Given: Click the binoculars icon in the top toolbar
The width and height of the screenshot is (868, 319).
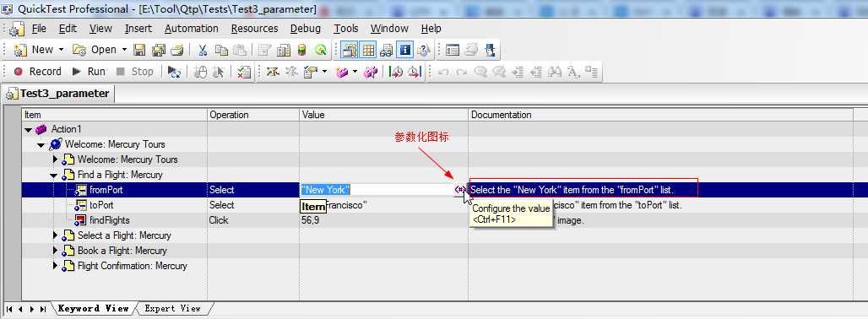Looking at the screenshot, I should pos(387,51).
